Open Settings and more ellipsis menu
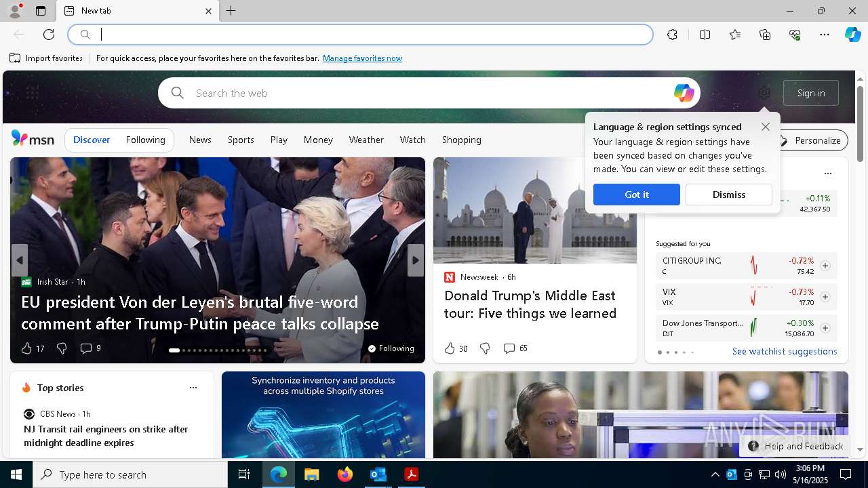 pyautogui.click(x=825, y=35)
